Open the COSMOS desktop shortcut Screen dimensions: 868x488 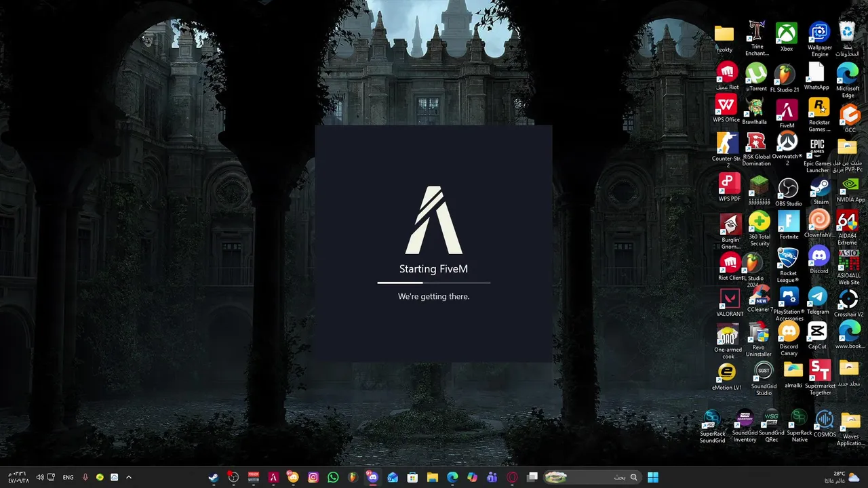point(825,424)
